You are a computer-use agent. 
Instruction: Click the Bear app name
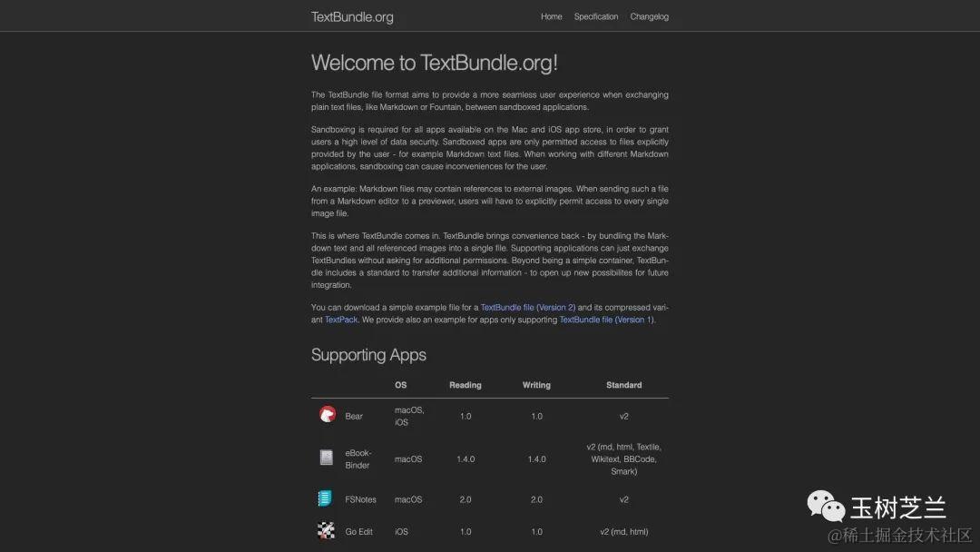tap(354, 417)
